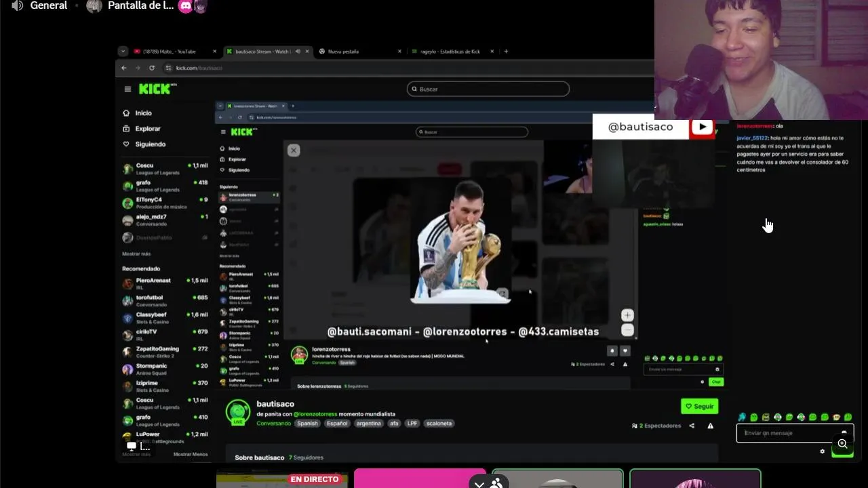Screen dimensions: 868x488
Task: Switch to the f4zito_ YouTube tab
Action: click(170, 52)
